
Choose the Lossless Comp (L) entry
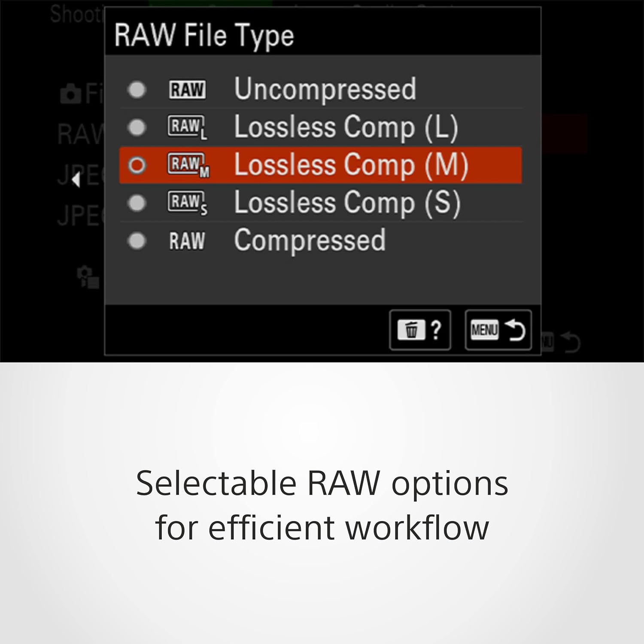346,128
